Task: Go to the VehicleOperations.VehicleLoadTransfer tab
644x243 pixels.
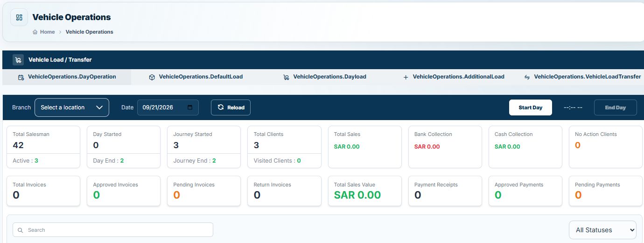Action: (582, 77)
